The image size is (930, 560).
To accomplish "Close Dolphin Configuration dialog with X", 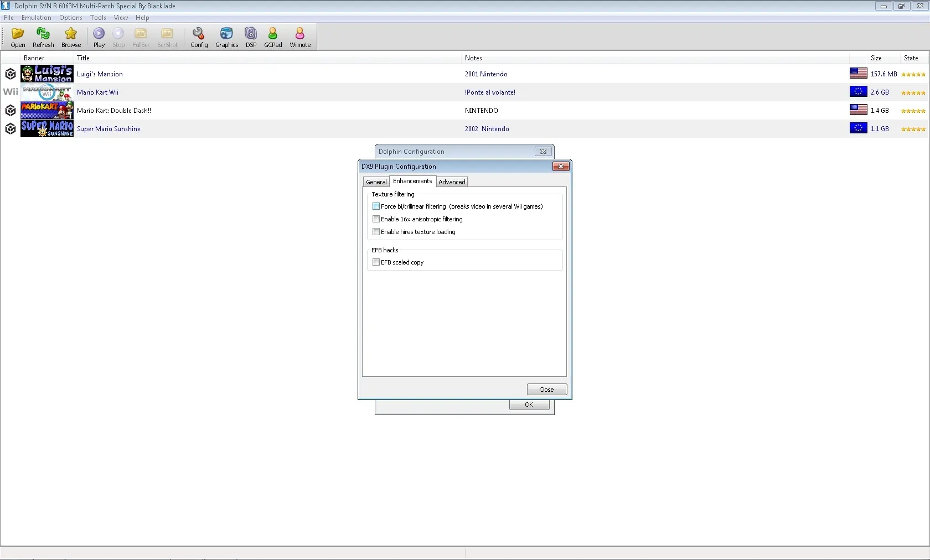I will coord(543,152).
